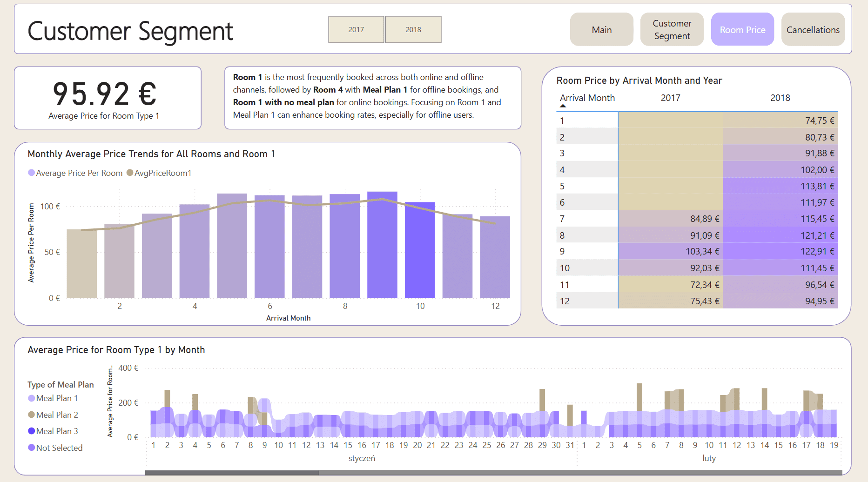Select Not Selected legend dot

point(31,448)
